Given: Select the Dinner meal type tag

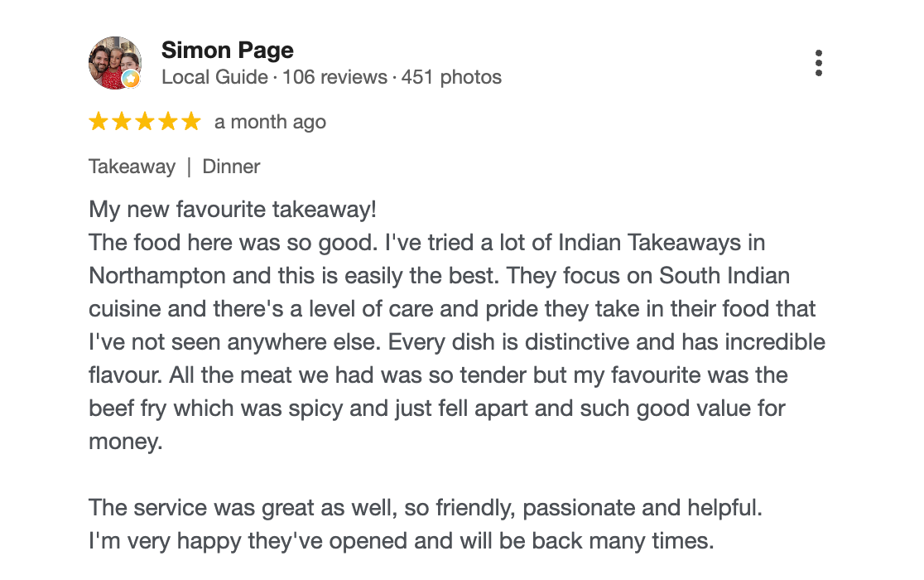Looking at the screenshot, I should point(231,167).
